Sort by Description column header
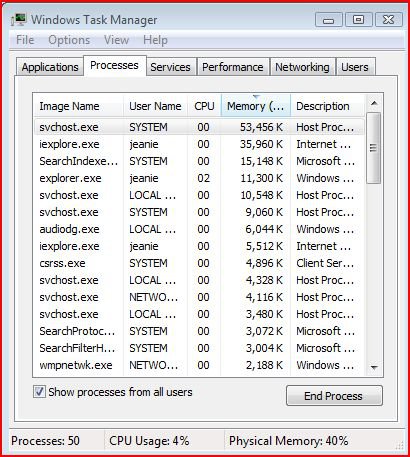 [x=327, y=106]
